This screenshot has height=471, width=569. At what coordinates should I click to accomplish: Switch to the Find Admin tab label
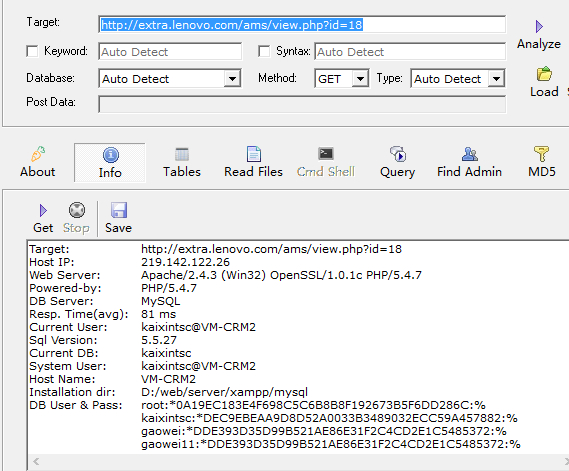[x=469, y=172]
